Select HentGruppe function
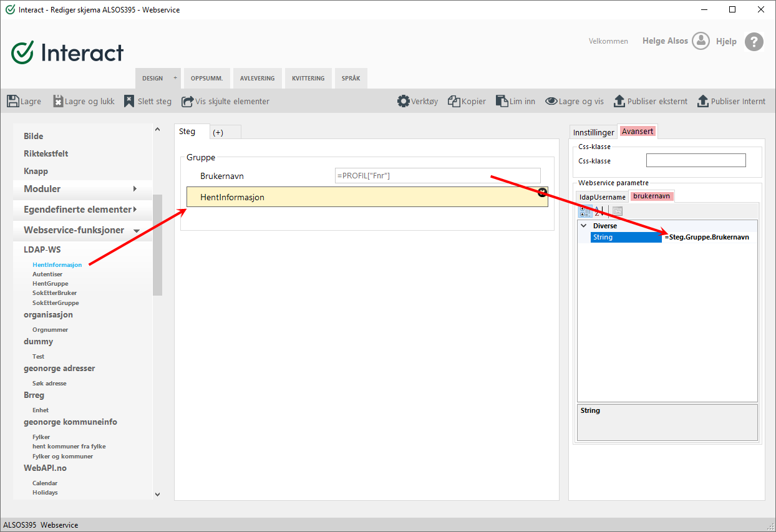 click(51, 283)
